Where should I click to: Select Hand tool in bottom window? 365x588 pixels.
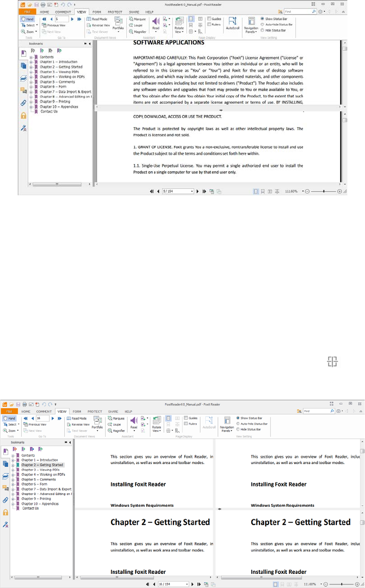9,418
